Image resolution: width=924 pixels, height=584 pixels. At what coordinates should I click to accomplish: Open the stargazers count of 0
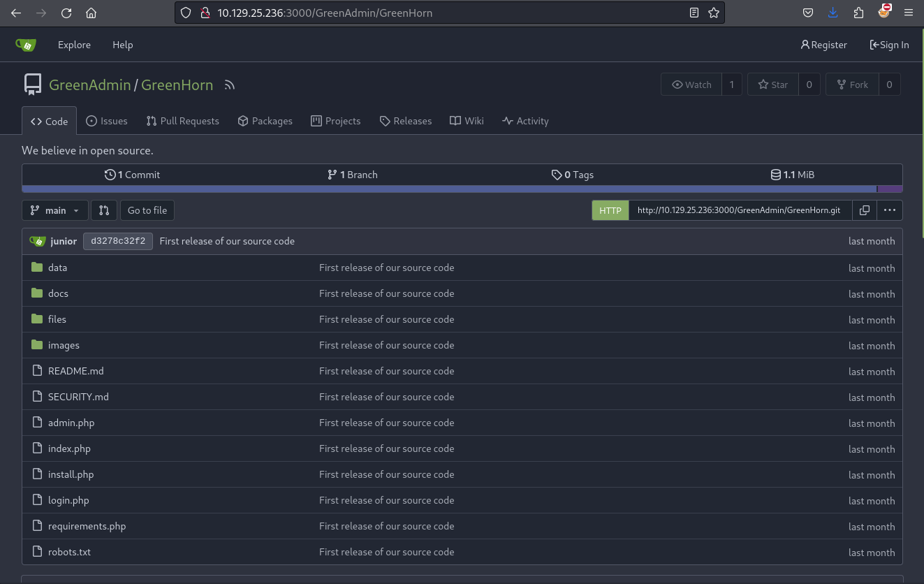[809, 85]
